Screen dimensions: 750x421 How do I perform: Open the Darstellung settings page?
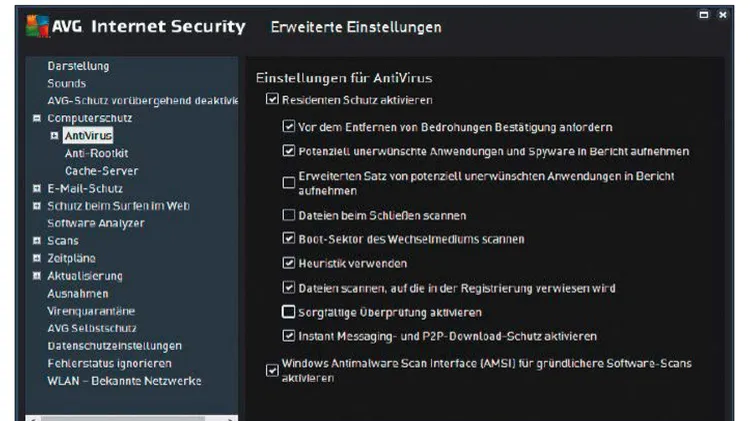point(78,66)
